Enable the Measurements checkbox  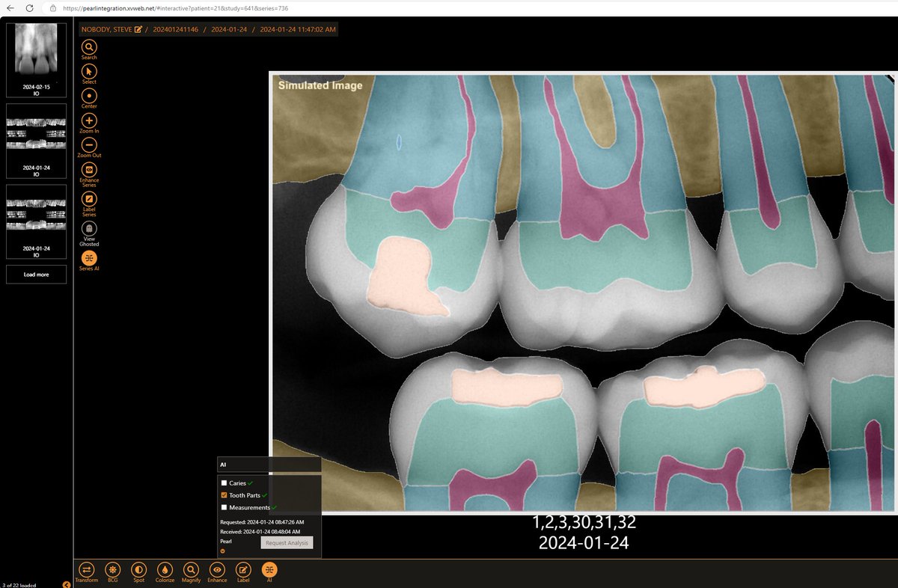[224, 507]
